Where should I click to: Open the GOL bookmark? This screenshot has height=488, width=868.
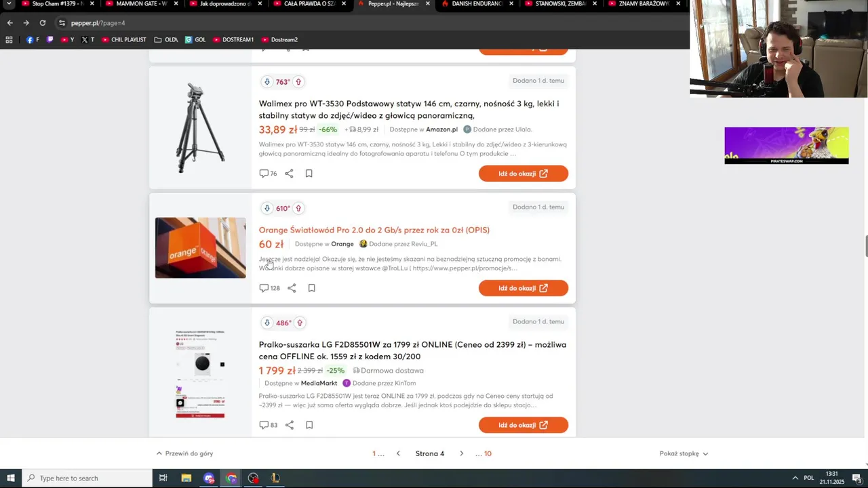195,40
